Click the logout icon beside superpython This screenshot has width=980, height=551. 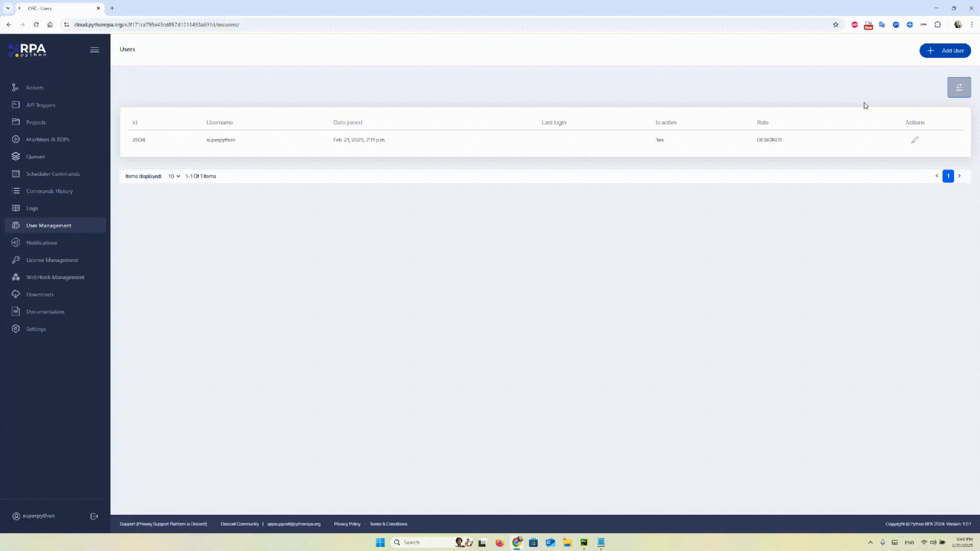(x=94, y=516)
